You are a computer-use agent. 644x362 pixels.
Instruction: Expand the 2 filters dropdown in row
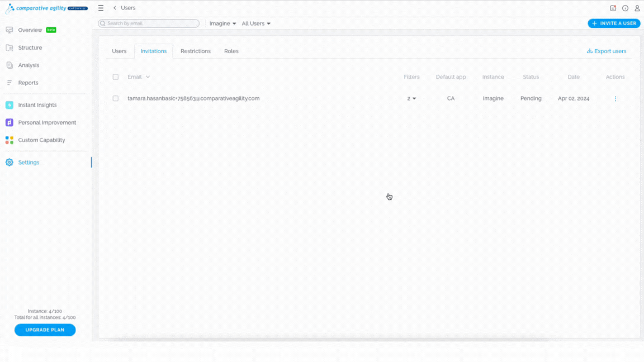coord(411,98)
